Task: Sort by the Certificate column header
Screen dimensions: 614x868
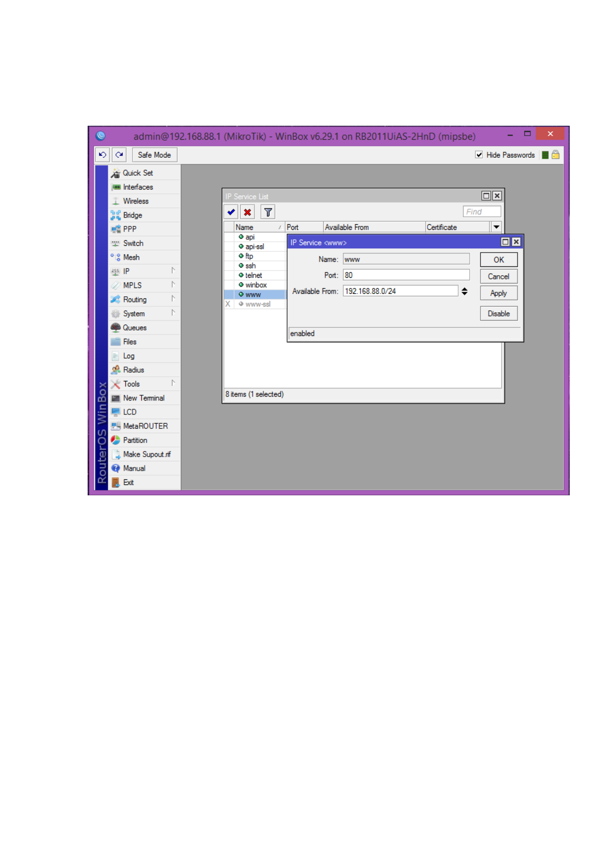Action: click(457, 227)
